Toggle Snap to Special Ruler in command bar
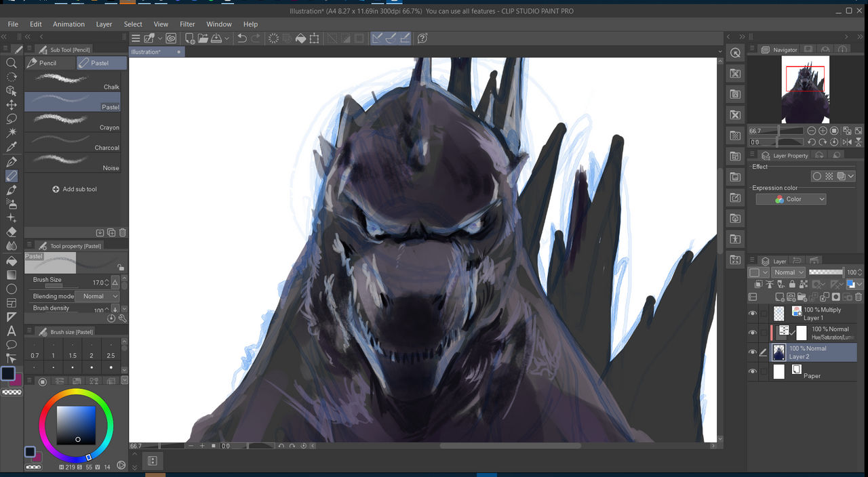The image size is (868, 477). coord(391,39)
